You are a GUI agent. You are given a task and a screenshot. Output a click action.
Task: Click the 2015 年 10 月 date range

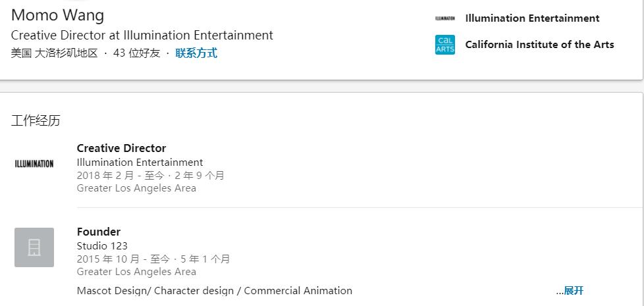153,259
